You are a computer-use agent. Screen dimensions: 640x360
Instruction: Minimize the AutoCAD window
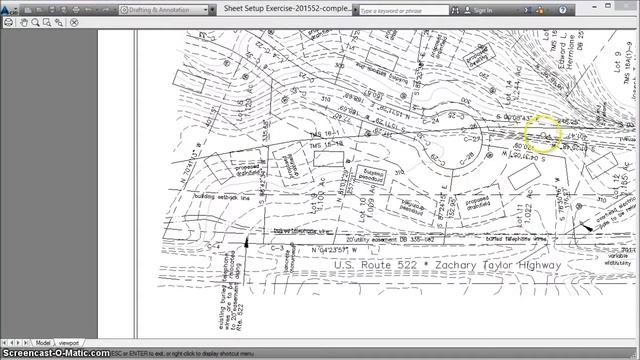(x=594, y=7)
